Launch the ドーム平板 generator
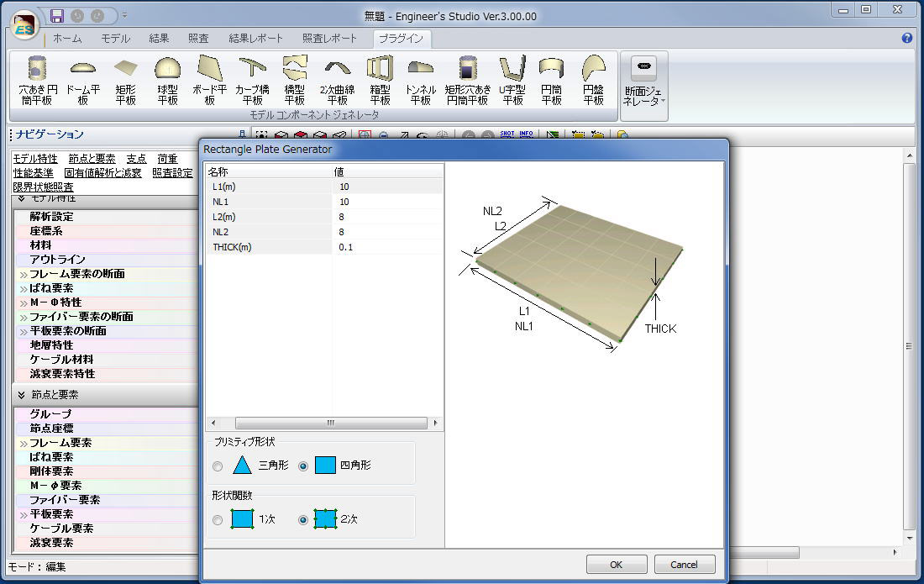Image resolution: width=924 pixels, height=584 pixels. pos(83,80)
